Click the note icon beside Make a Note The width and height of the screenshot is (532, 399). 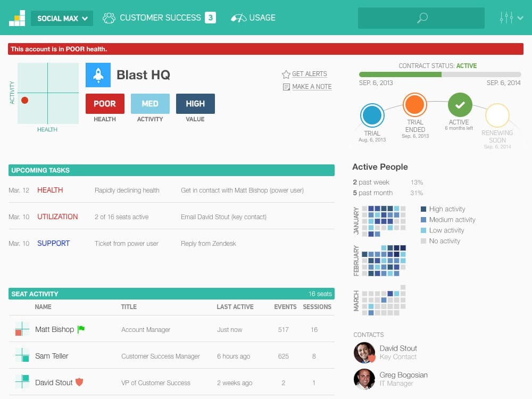pyautogui.click(x=286, y=87)
